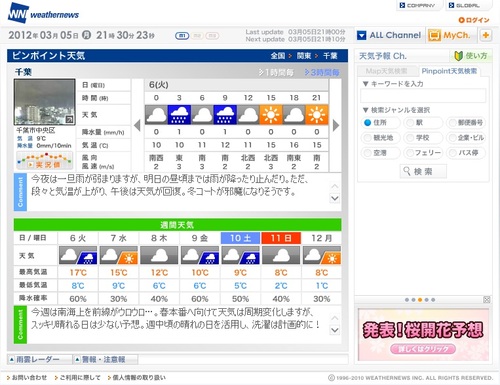
Task: Click the cloudy icon at hour 18
Action: pyautogui.click(x=294, y=115)
